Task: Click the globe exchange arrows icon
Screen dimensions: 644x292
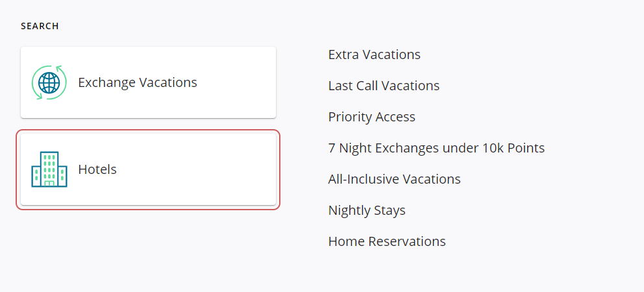Action: [x=49, y=82]
